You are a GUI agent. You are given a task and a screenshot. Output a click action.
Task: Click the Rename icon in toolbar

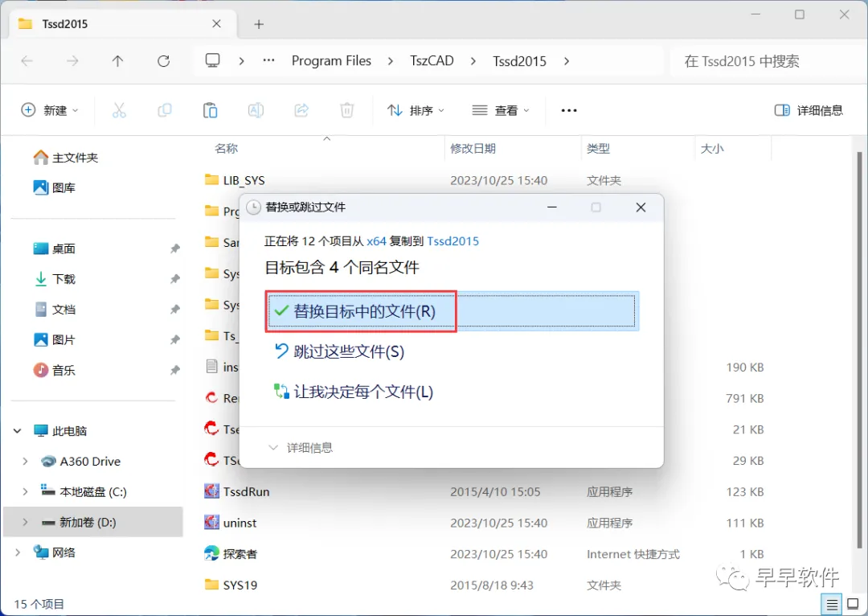256,110
